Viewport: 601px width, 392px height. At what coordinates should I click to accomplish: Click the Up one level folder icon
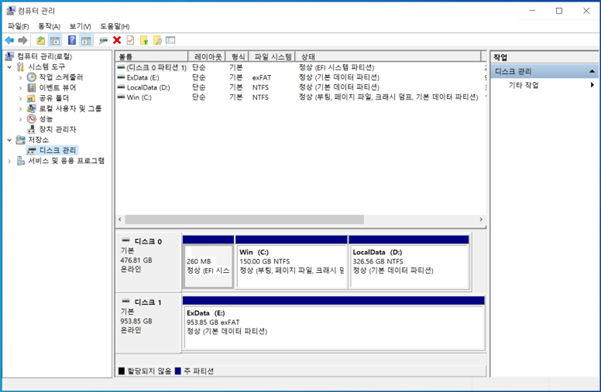point(41,40)
